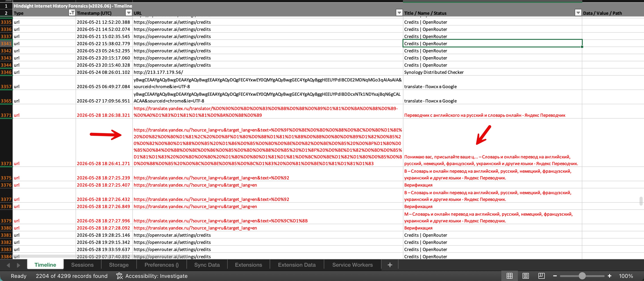644x281 pixels.
Task: Switch to Normal view
Action: [x=510, y=276]
